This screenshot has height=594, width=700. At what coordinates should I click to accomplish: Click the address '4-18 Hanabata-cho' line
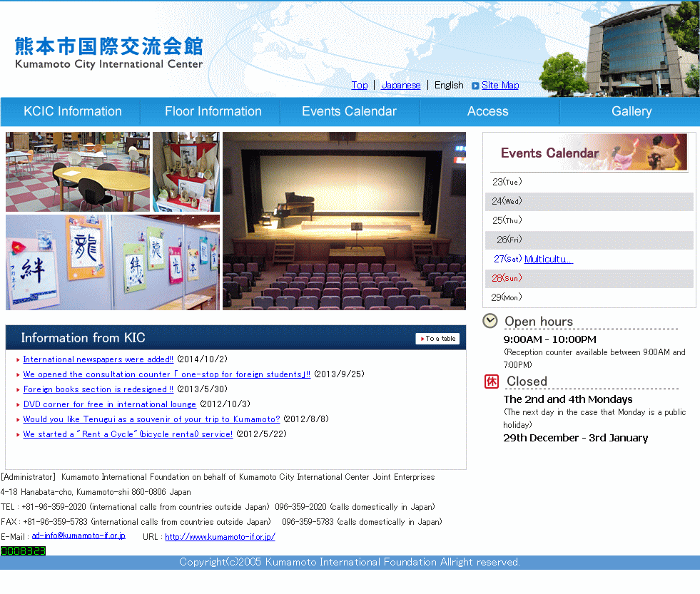96,492
